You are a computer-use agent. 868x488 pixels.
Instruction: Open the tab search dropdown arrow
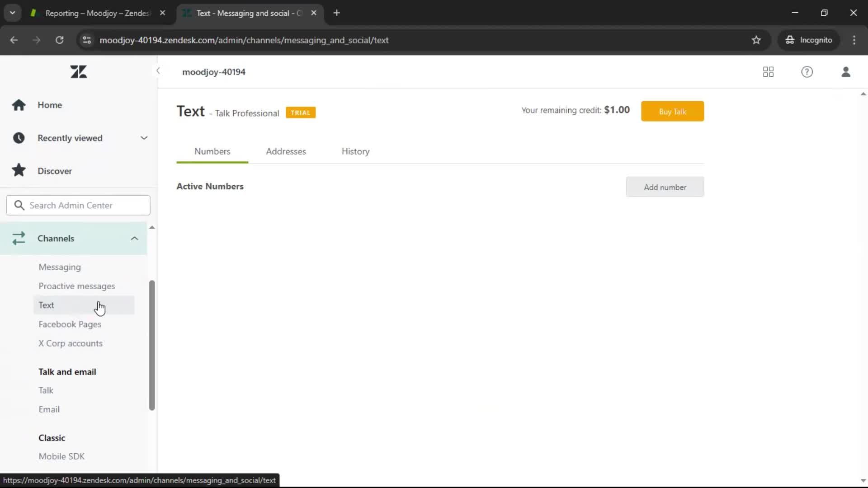tap(13, 13)
